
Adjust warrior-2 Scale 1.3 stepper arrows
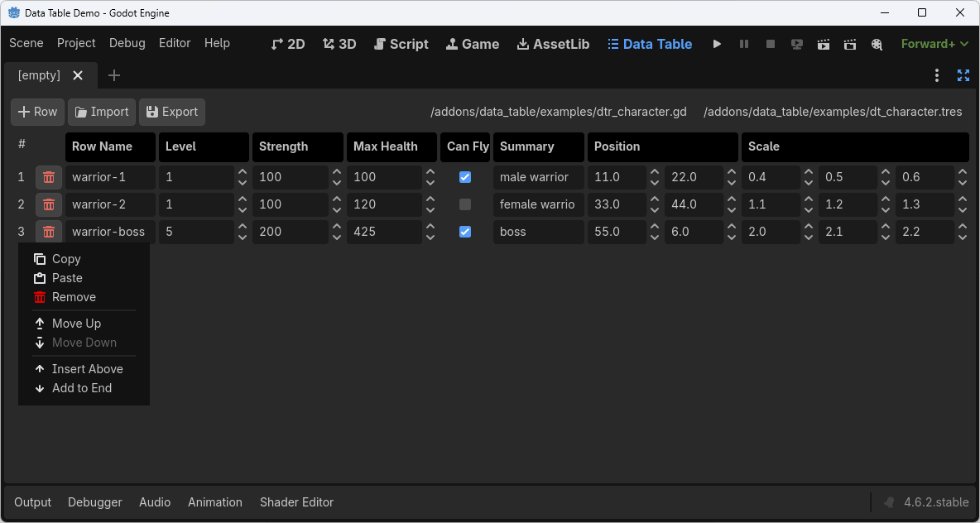point(963,204)
